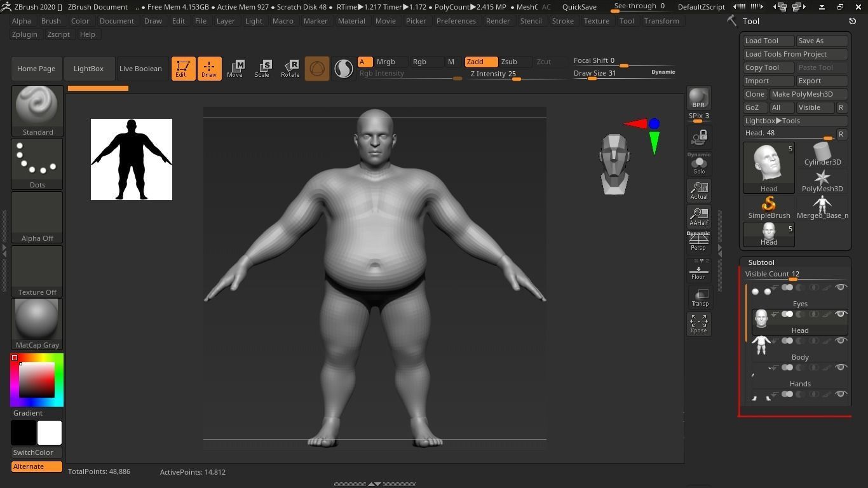Click the GoZ button
This screenshot has width=868, height=488.
(755, 107)
